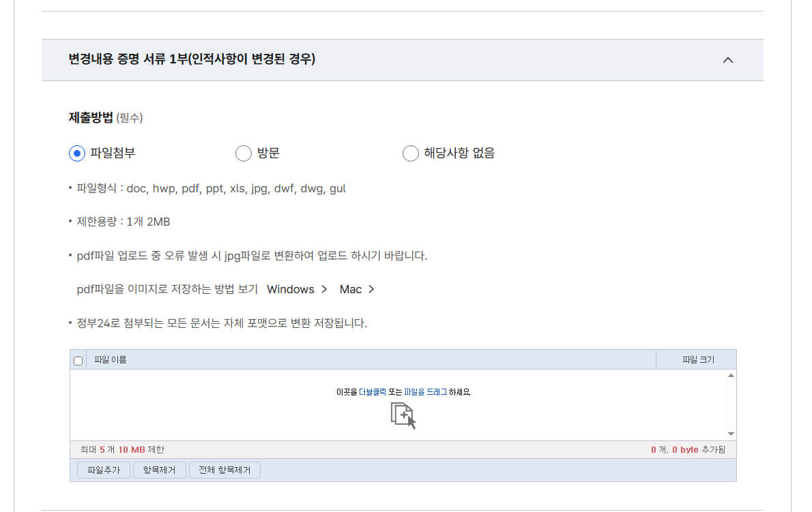Click the 항목제거 button

(159, 470)
